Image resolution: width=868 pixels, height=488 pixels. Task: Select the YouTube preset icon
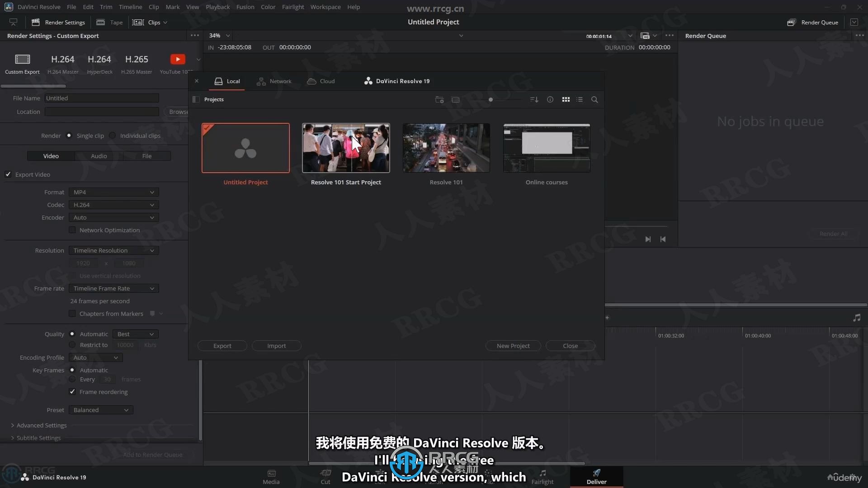click(178, 59)
